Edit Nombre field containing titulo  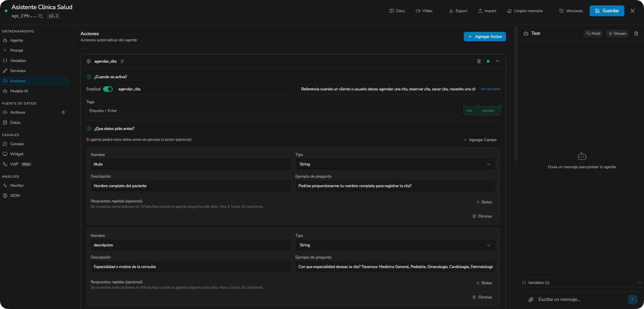tap(191, 164)
